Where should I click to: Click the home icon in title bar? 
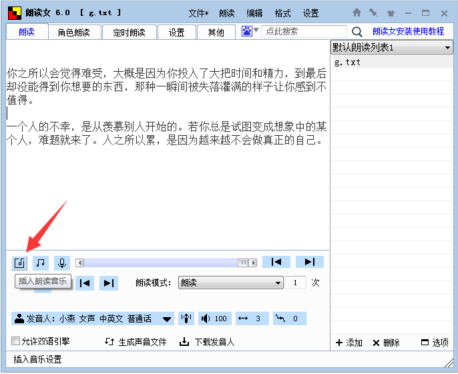(x=357, y=13)
